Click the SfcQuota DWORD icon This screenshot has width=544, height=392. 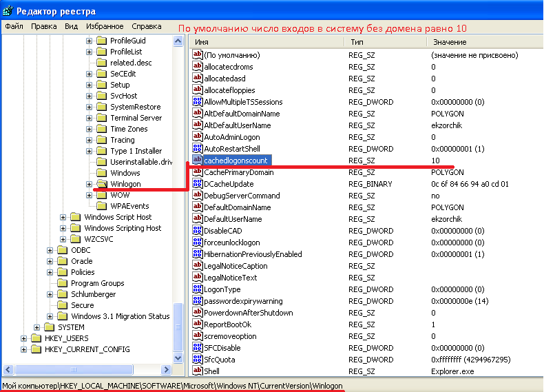(x=198, y=359)
